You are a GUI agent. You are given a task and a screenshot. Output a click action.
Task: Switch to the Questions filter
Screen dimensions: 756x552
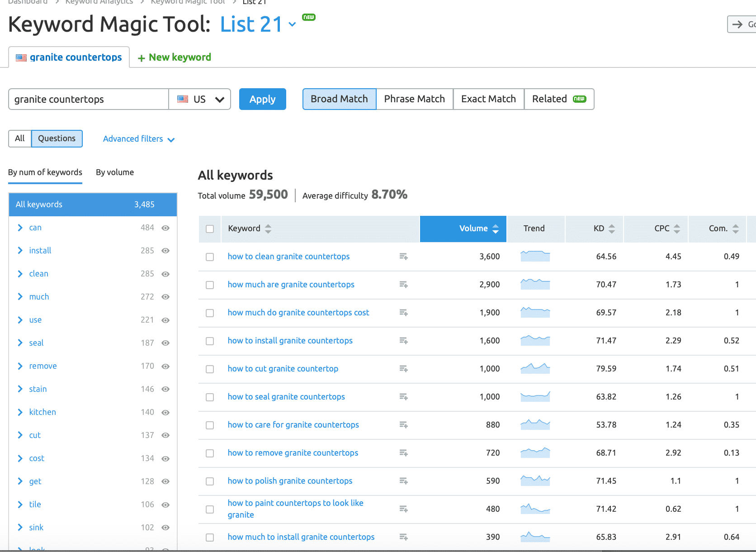pyautogui.click(x=57, y=138)
